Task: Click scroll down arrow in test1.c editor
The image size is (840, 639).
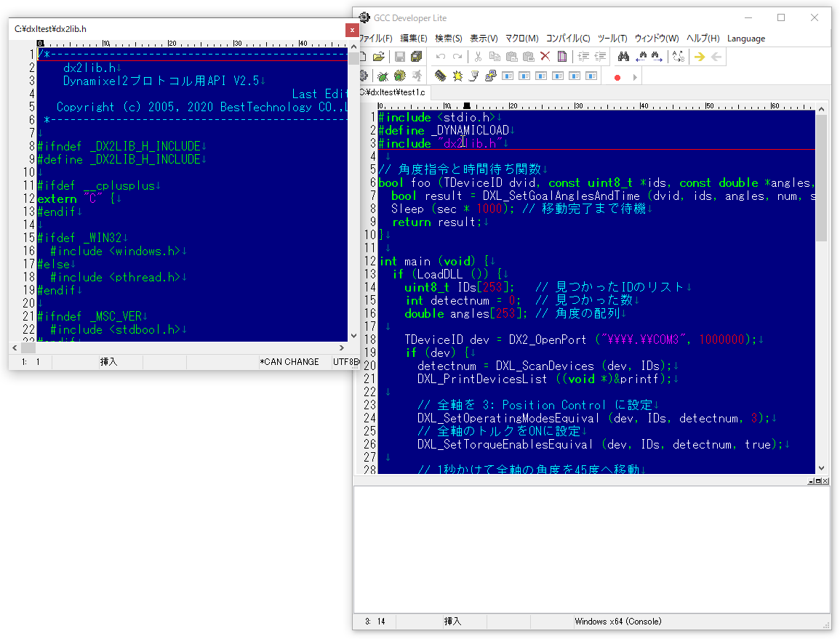Action: tap(822, 468)
